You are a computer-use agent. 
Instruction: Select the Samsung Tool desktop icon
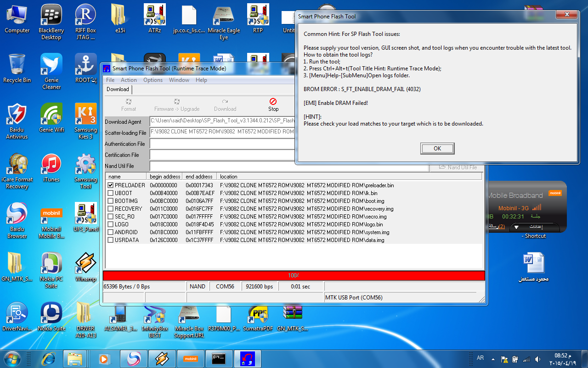(x=86, y=171)
